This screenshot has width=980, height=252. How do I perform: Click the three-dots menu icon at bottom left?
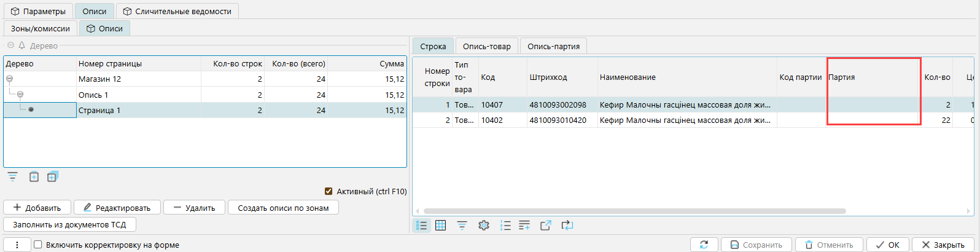[x=17, y=245]
